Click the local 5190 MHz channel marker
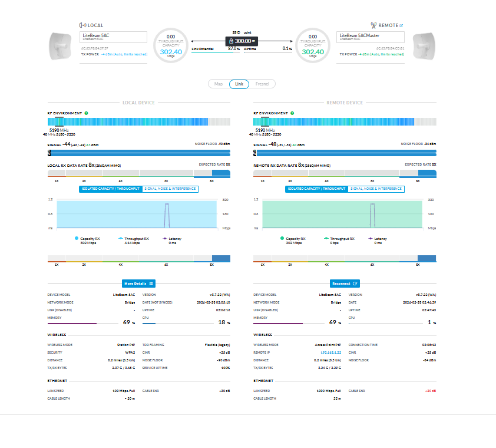 (58, 121)
